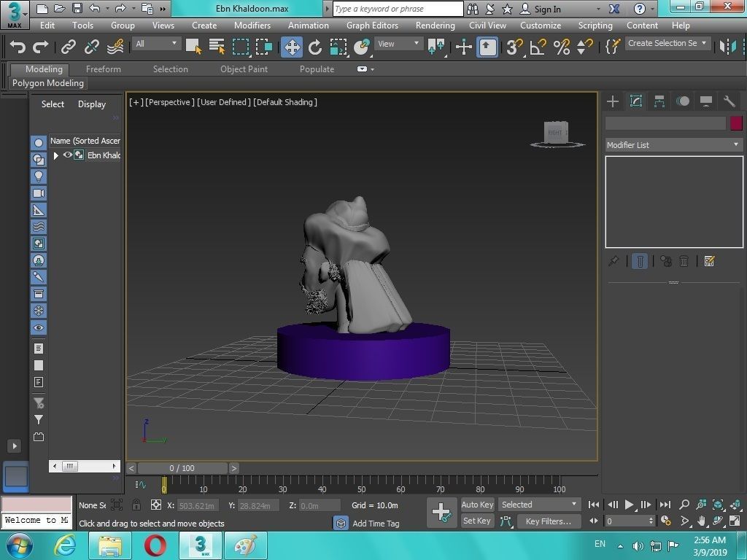Open the Modify command panel tab
The height and width of the screenshot is (560, 747).
[636, 101]
